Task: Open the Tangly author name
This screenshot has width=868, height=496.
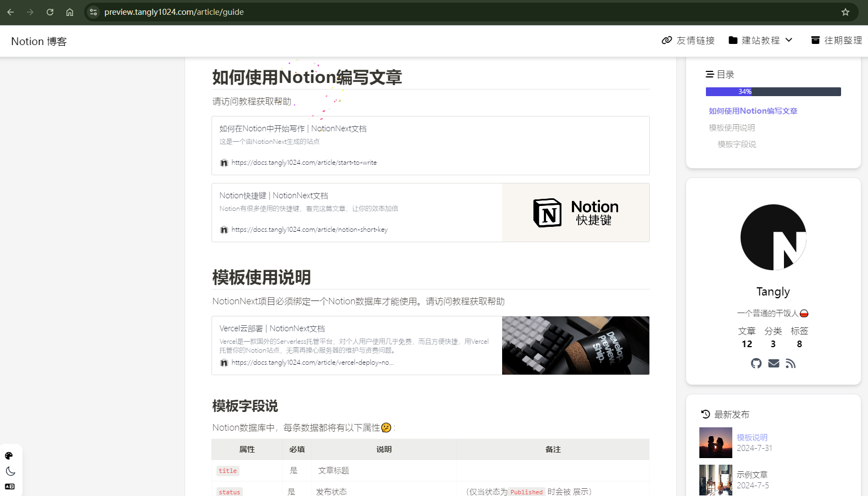Action: click(x=773, y=292)
